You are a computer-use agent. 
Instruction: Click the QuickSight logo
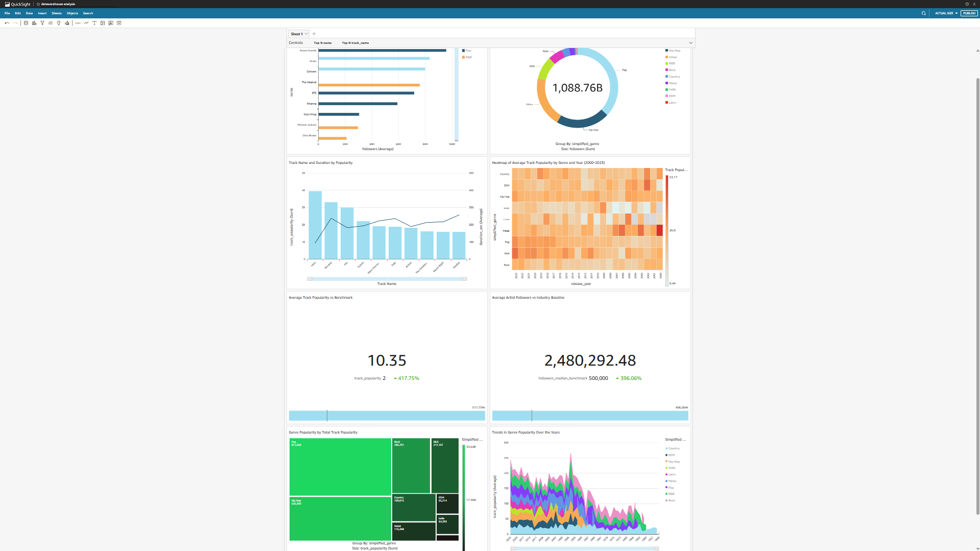(18, 4)
